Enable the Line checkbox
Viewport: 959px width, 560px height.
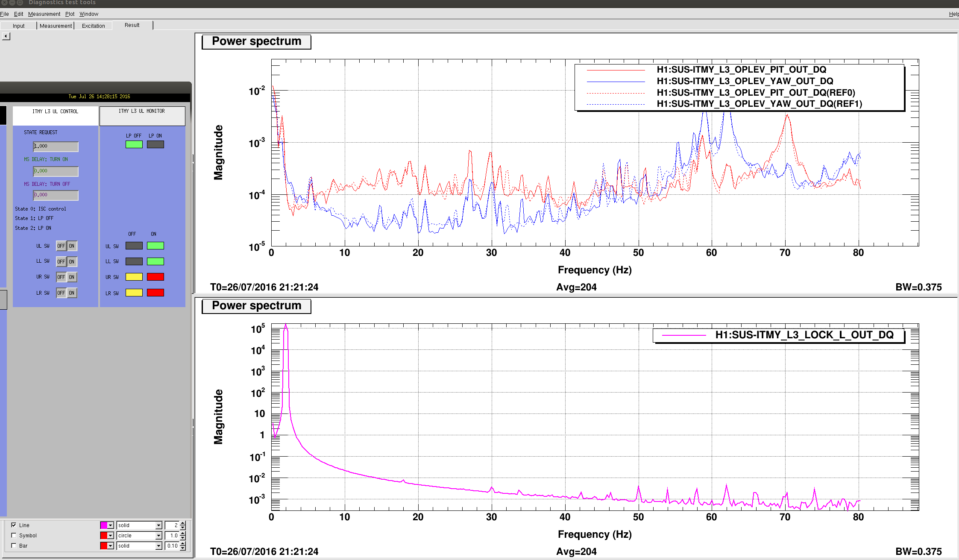tap(14, 525)
